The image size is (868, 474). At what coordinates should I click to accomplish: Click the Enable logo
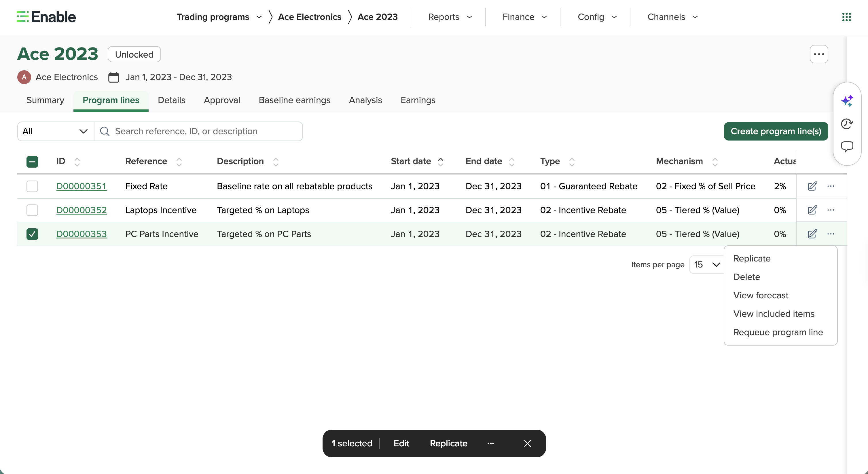(x=46, y=17)
